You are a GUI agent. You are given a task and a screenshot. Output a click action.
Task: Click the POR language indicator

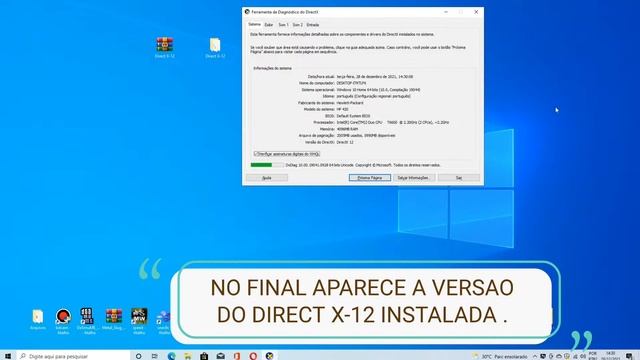[593, 356]
